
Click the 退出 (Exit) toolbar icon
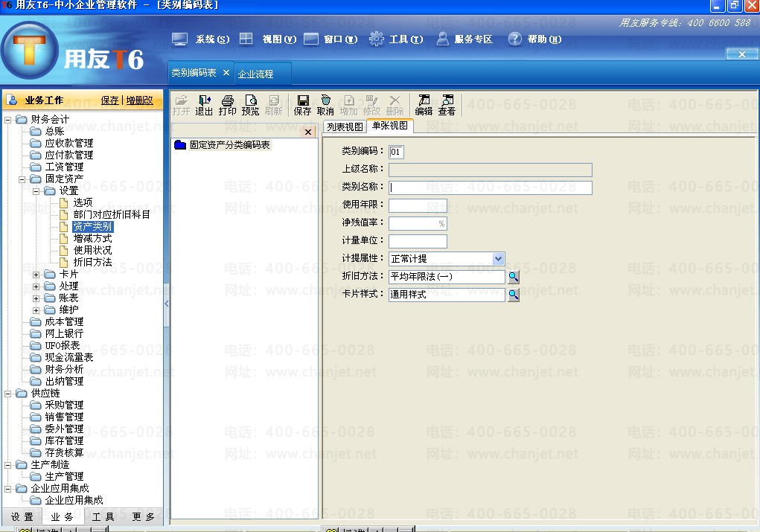[204, 105]
